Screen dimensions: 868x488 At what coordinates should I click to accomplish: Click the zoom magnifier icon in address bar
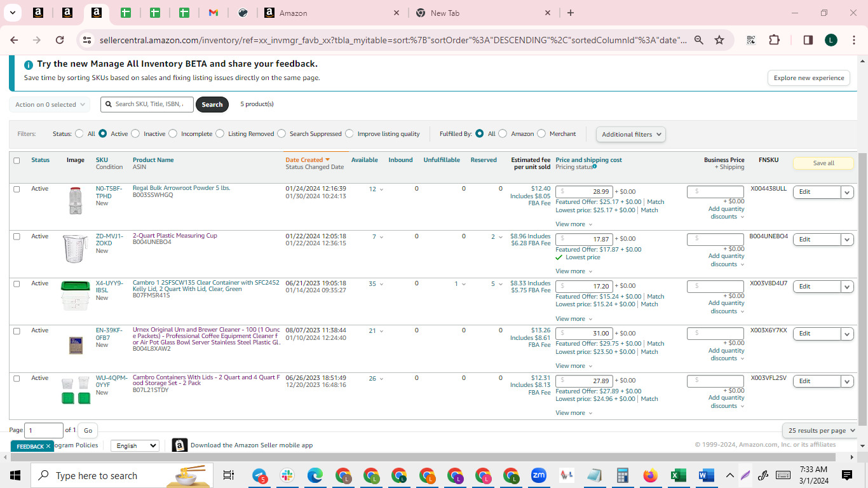[699, 40]
